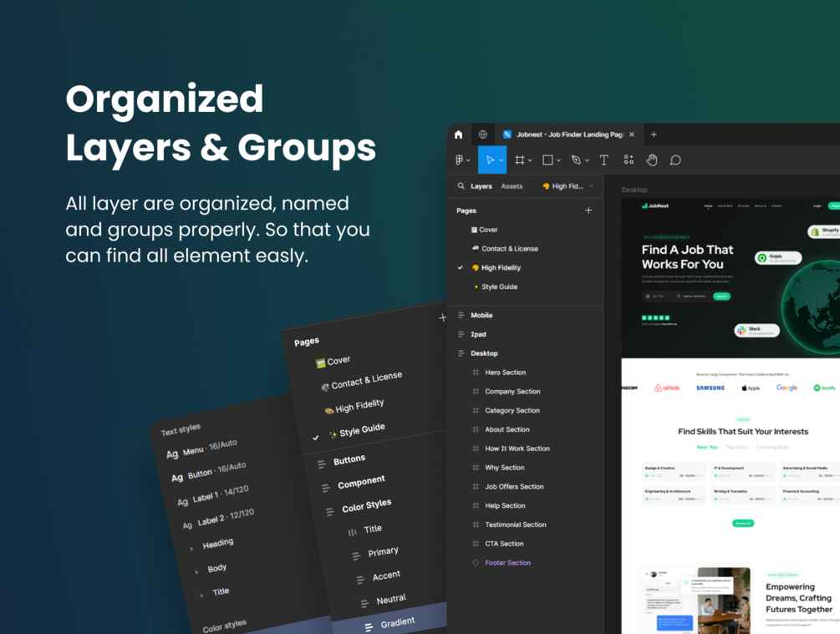Select Buttons layer in tilted panel
Screen dimensions: 840x634
tap(349, 459)
